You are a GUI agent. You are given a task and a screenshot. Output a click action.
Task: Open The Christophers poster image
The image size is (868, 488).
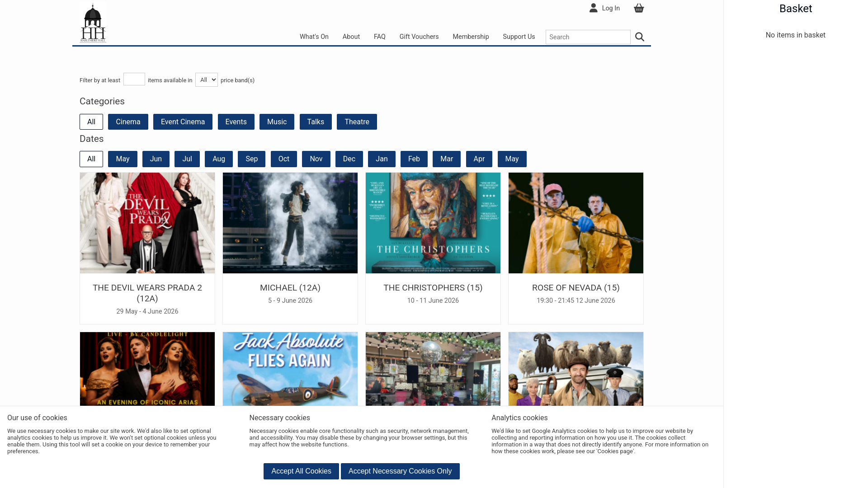coord(433,223)
